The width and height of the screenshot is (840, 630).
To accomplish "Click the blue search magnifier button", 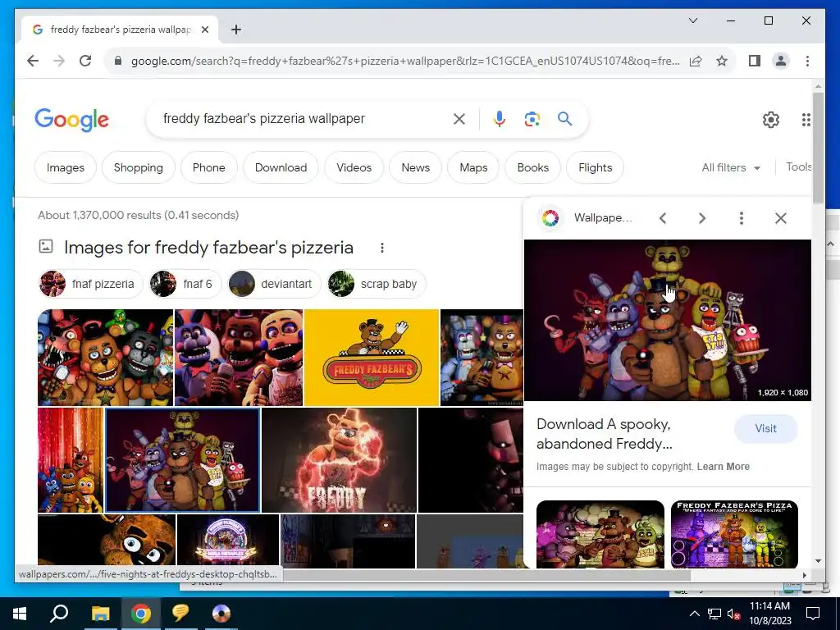I will click(x=564, y=119).
